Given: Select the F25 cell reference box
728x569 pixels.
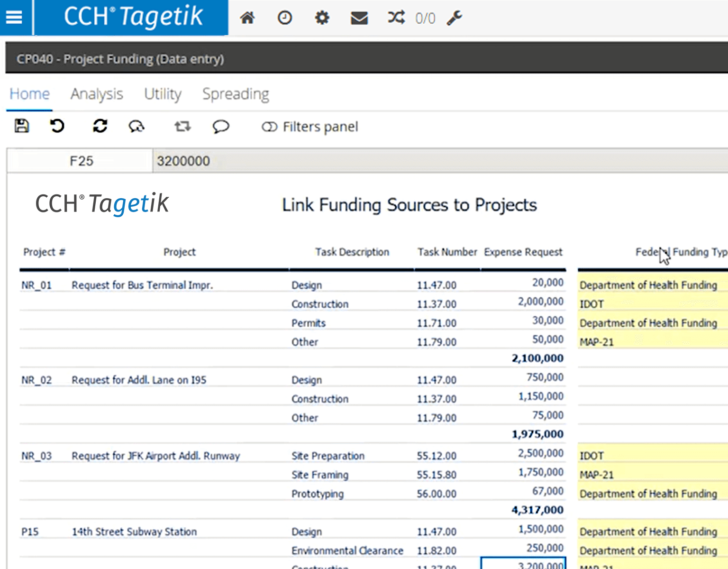Looking at the screenshot, I should pos(81,161).
